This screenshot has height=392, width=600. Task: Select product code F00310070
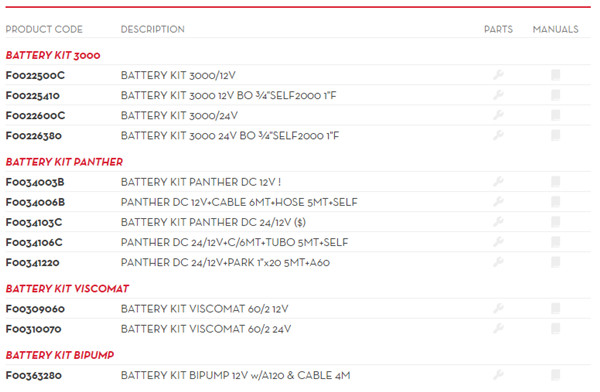coord(34,329)
